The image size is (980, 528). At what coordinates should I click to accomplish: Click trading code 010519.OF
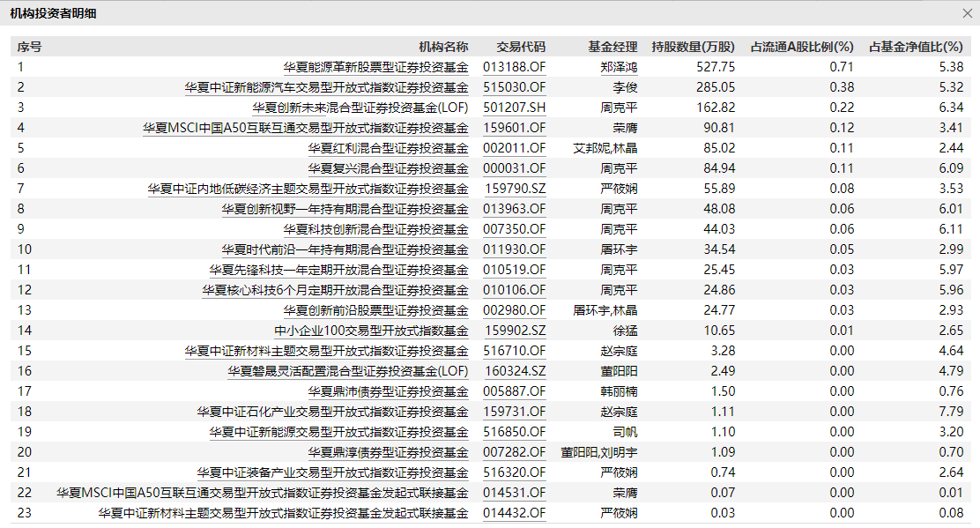pyautogui.click(x=515, y=270)
